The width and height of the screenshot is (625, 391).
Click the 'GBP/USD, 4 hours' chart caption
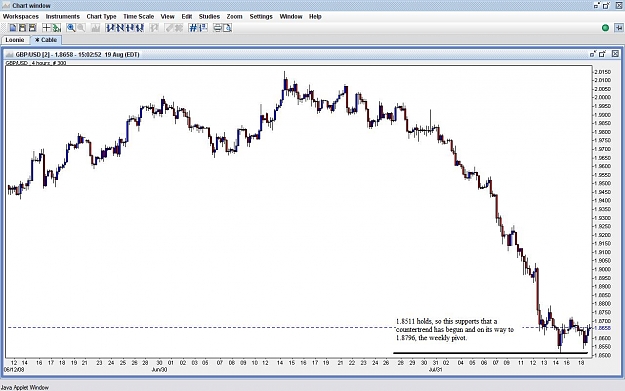(36, 63)
